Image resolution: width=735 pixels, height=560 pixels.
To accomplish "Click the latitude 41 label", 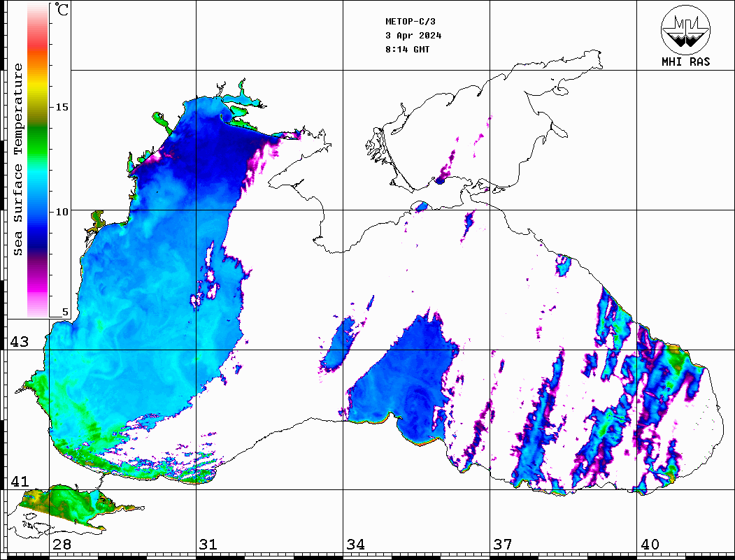I will click(19, 482).
